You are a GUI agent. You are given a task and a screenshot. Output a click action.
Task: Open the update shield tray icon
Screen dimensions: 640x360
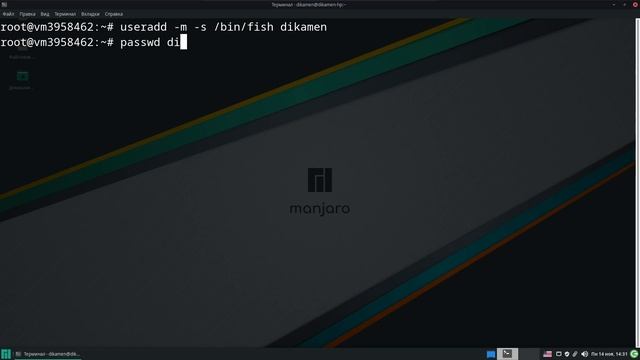pos(567,354)
